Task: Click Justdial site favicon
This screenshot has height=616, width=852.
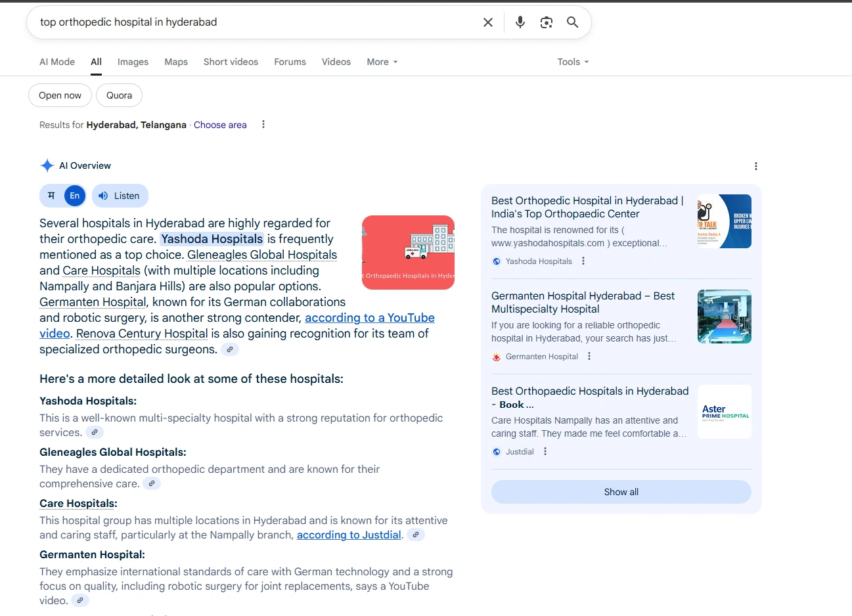Action: point(497,452)
